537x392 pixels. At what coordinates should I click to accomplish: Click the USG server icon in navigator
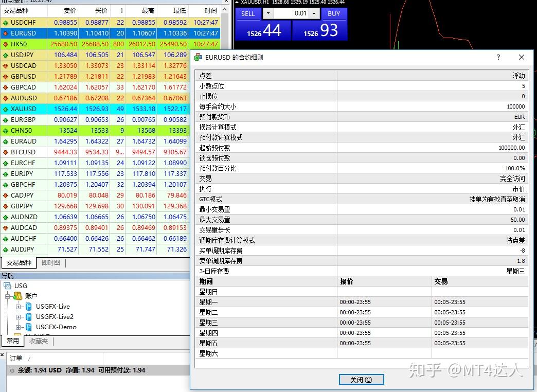coord(7,286)
